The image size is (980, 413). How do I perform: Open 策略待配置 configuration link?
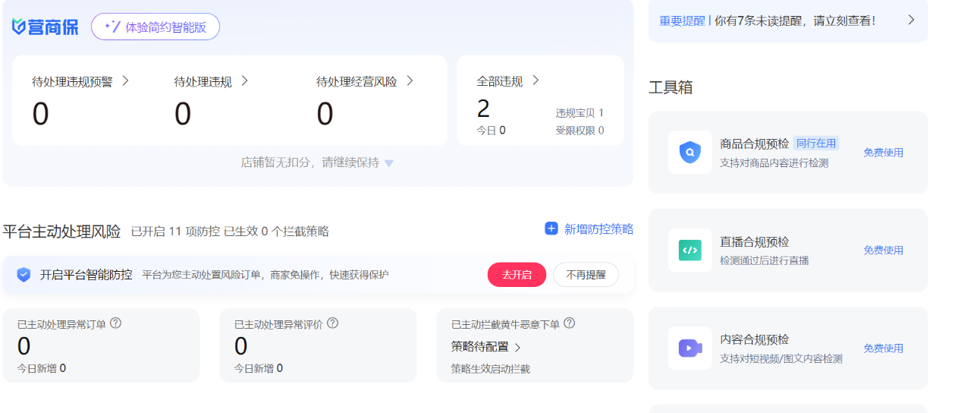tap(486, 347)
